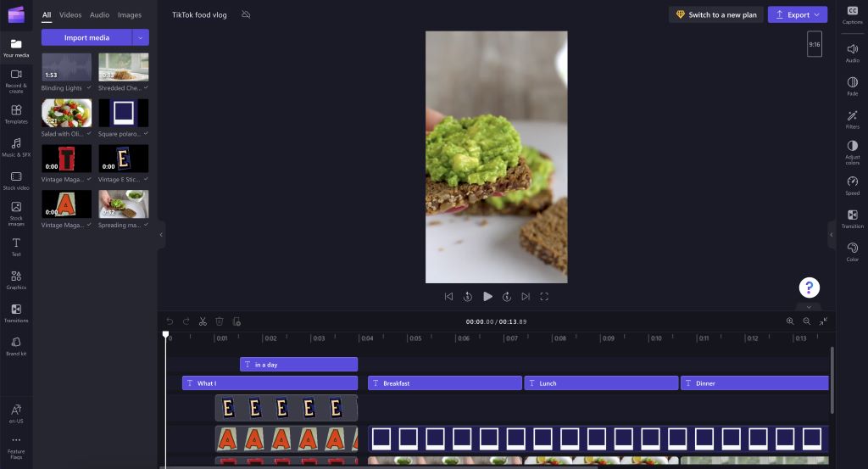Image resolution: width=868 pixels, height=469 pixels.
Task: Zoom out on the timeline
Action: pos(807,321)
